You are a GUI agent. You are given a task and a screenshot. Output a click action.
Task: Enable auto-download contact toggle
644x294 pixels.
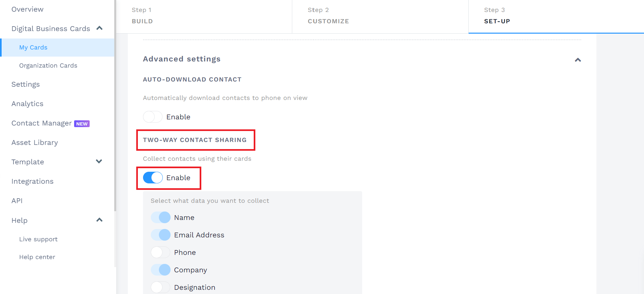coord(153,117)
